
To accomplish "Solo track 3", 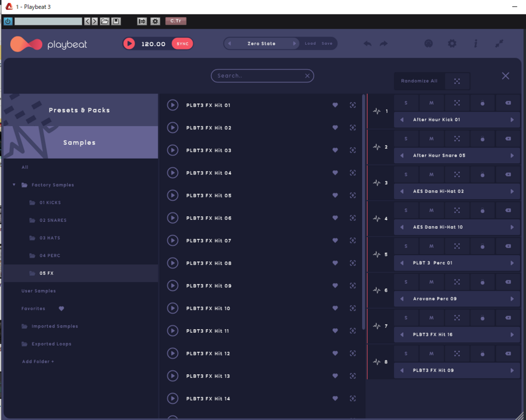I will 406,174.
